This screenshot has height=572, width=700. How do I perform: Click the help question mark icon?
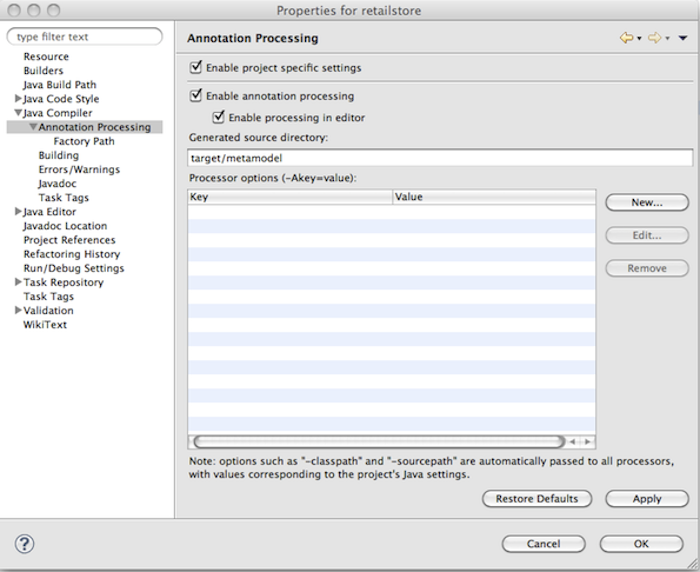point(26,544)
